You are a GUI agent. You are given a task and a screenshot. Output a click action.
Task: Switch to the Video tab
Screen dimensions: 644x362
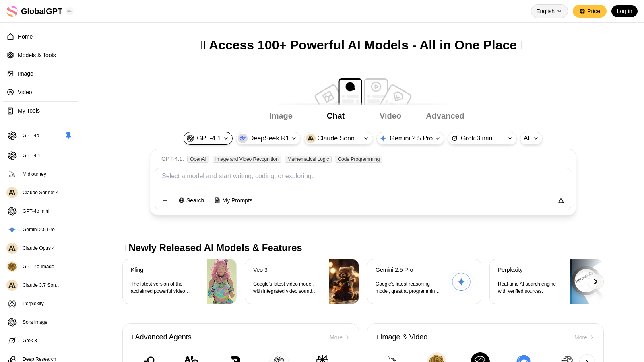pos(390,116)
